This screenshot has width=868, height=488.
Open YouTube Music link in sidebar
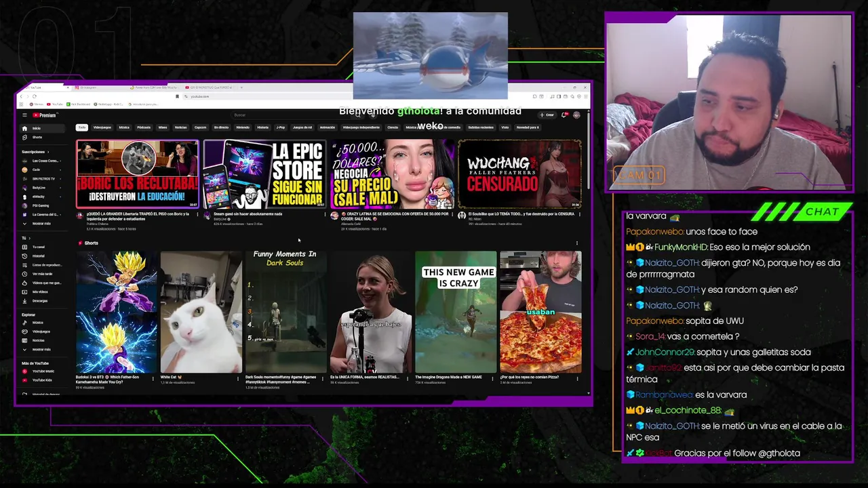click(42, 371)
